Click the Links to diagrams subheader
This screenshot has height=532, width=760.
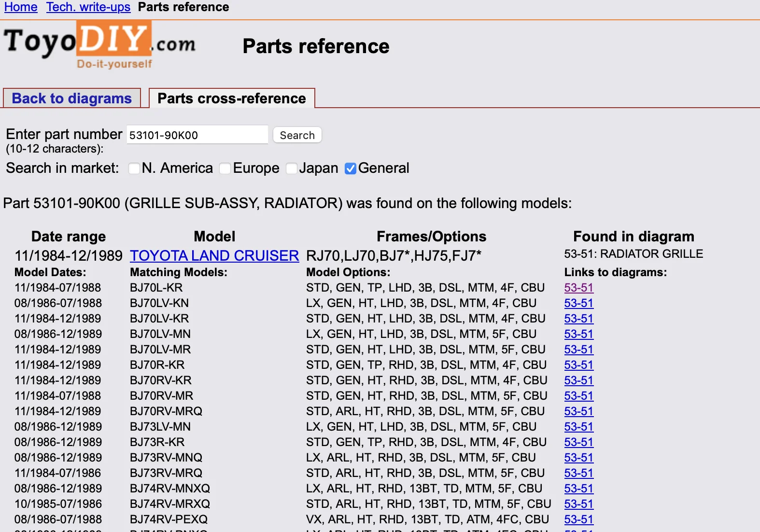[616, 272]
